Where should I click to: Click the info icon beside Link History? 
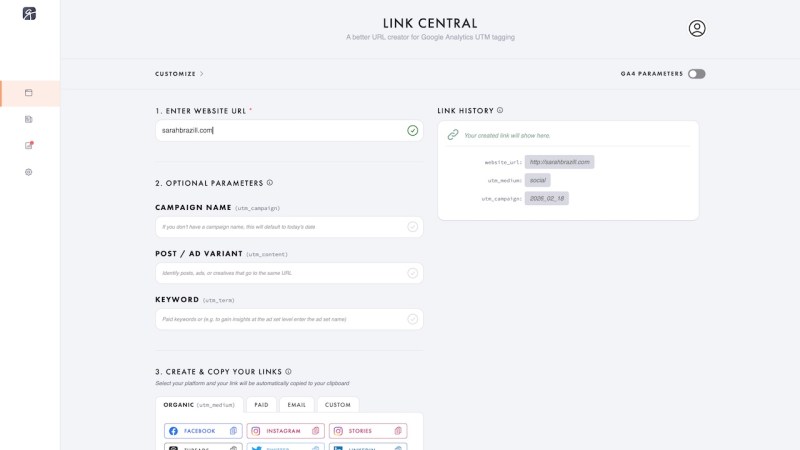(500, 111)
